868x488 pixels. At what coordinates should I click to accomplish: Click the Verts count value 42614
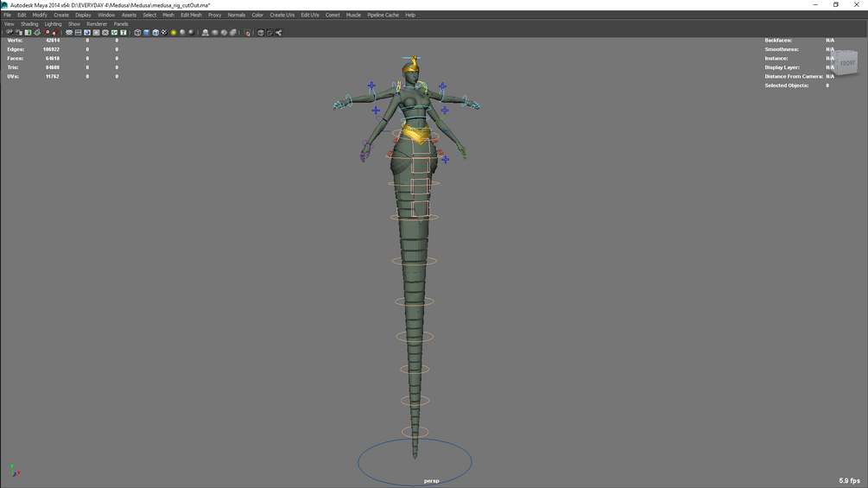[53, 41]
